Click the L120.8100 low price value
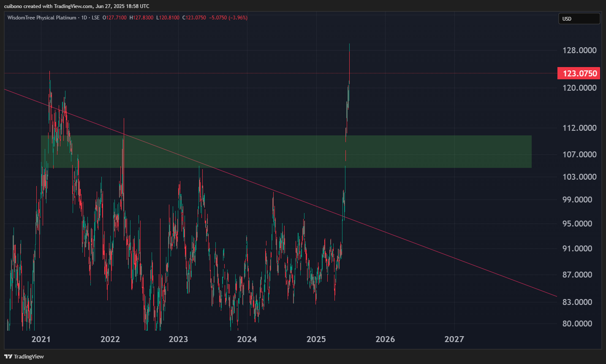 point(168,18)
